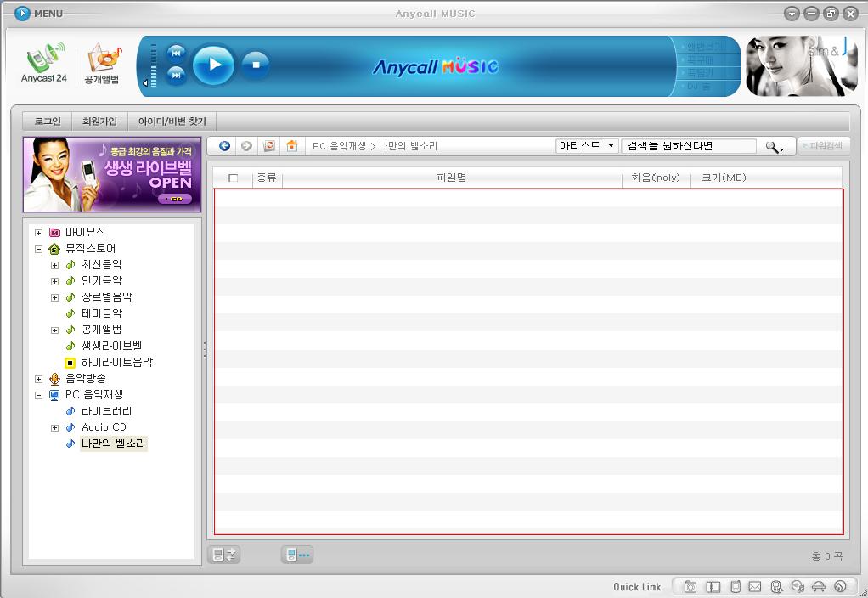Click the refresh icon in navigation toolbar

(x=269, y=146)
